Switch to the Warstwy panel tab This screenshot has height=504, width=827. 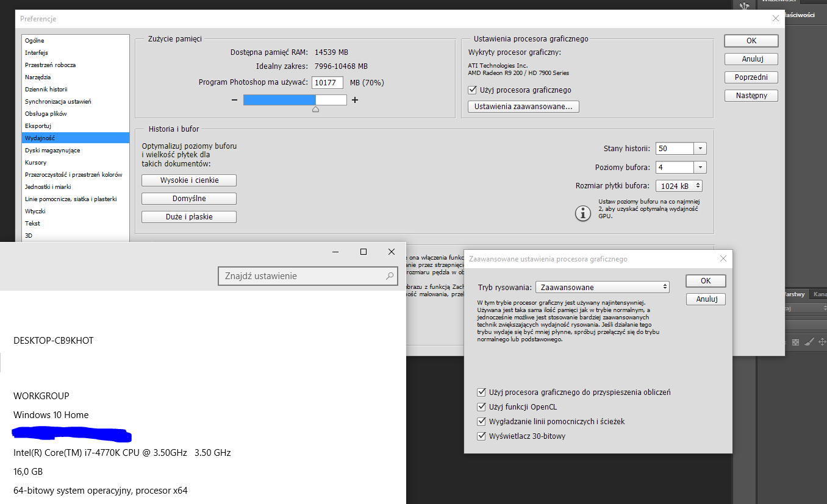(x=794, y=294)
